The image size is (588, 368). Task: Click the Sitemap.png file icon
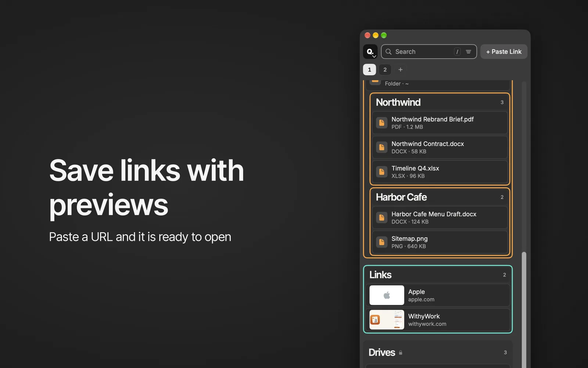(381, 242)
